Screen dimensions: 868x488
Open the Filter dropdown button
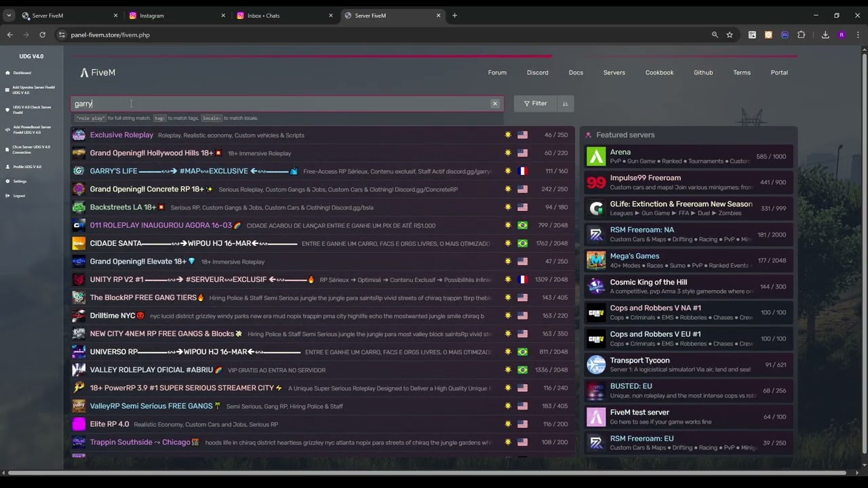click(536, 104)
